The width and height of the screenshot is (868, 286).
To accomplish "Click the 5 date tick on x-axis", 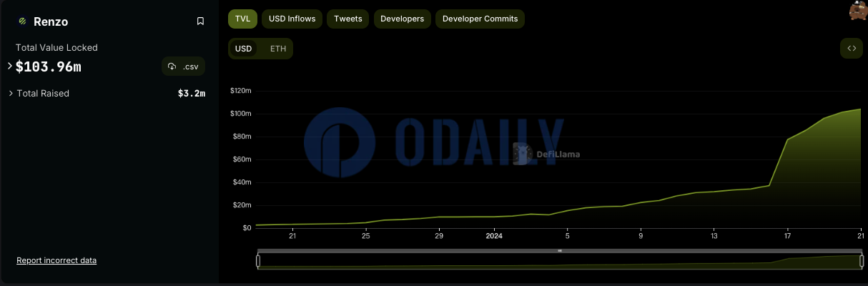I will (x=568, y=235).
